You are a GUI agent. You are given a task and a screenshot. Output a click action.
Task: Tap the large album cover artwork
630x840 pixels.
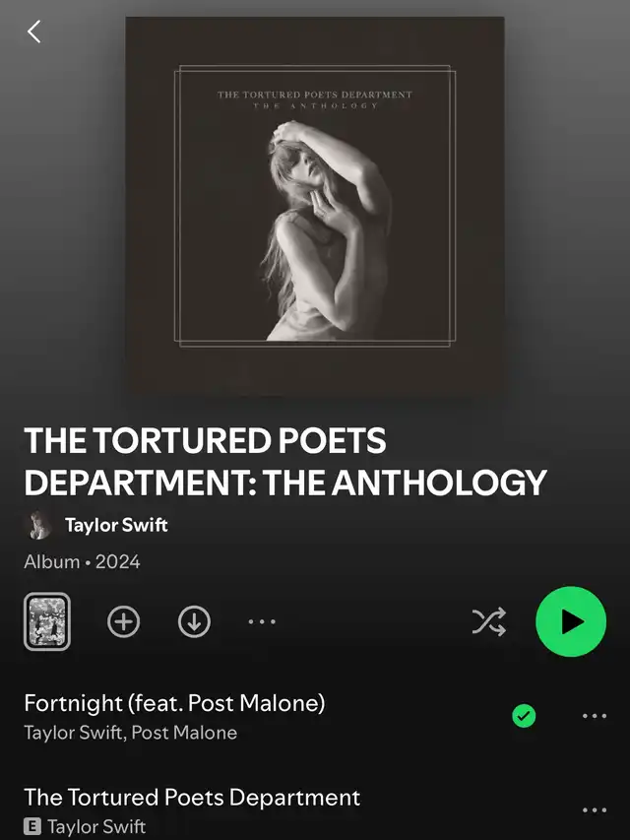tap(315, 206)
